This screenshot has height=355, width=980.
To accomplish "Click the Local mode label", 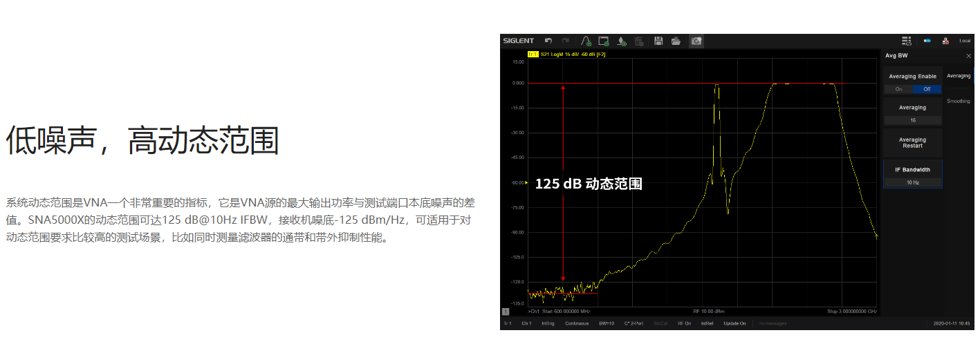I will click(965, 41).
